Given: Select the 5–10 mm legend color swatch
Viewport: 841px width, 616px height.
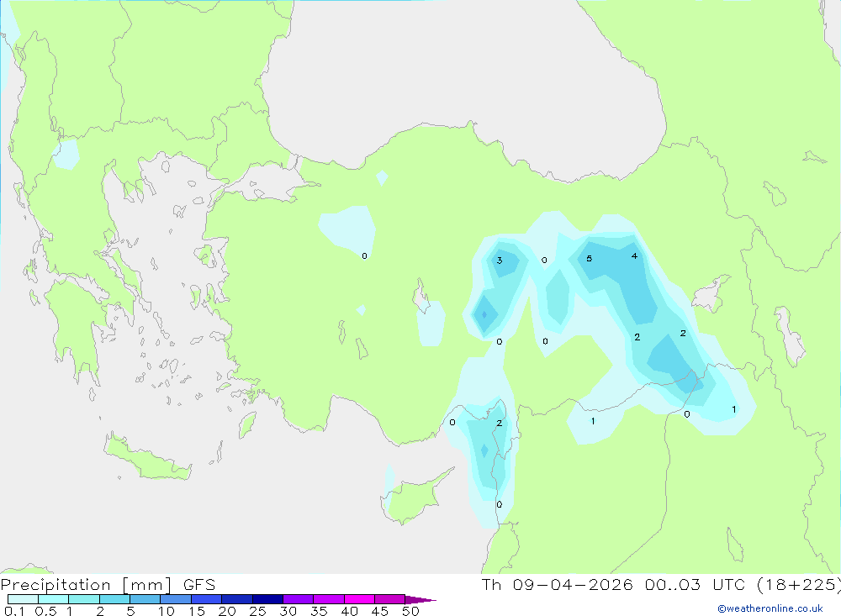Looking at the screenshot, I should [145, 599].
